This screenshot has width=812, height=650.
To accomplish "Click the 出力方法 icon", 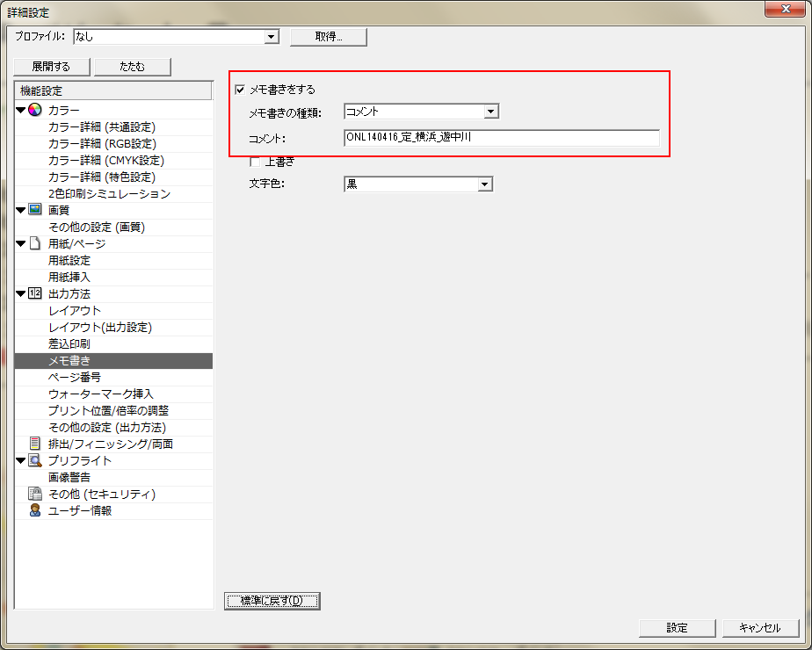I will coord(35,293).
